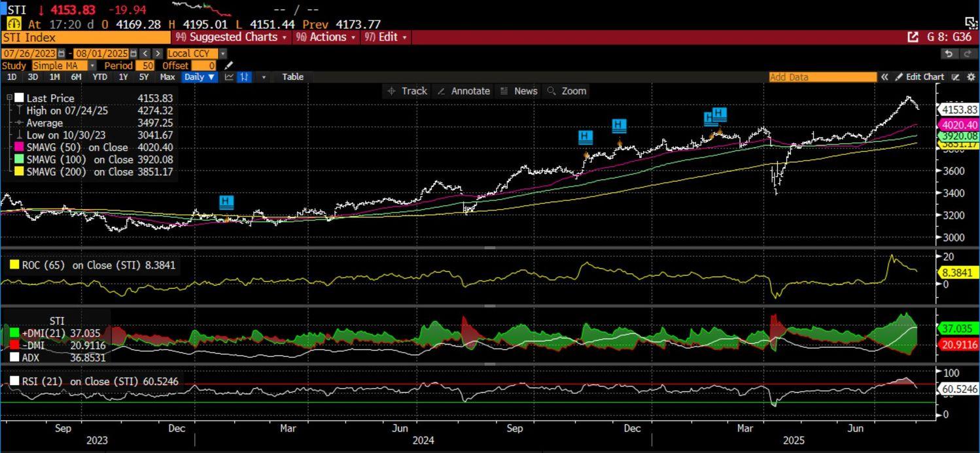This screenshot has height=453, width=980.
Task: Click the double chevron collapse icon
Action: tap(884, 77)
